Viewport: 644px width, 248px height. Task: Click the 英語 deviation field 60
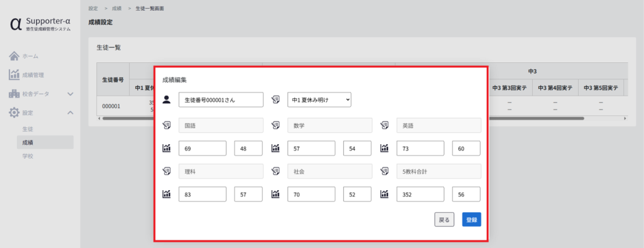point(466,148)
